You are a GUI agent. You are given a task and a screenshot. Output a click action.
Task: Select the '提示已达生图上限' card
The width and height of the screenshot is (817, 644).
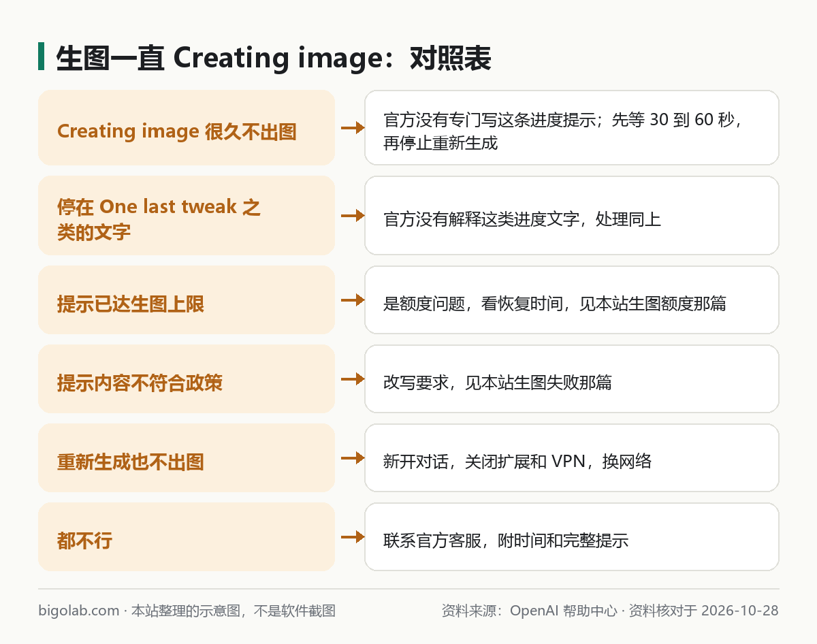click(x=187, y=300)
